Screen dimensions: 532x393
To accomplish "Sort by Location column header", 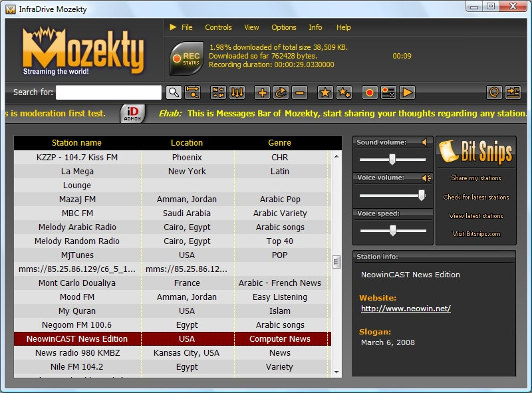I will pyautogui.click(x=187, y=143).
